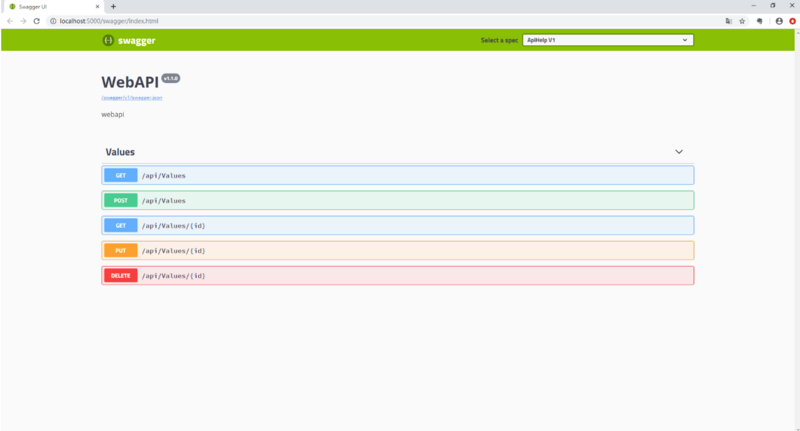
Task: Expand DELETE /api/Values/{id} operation
Action: [x=398, y=275]
